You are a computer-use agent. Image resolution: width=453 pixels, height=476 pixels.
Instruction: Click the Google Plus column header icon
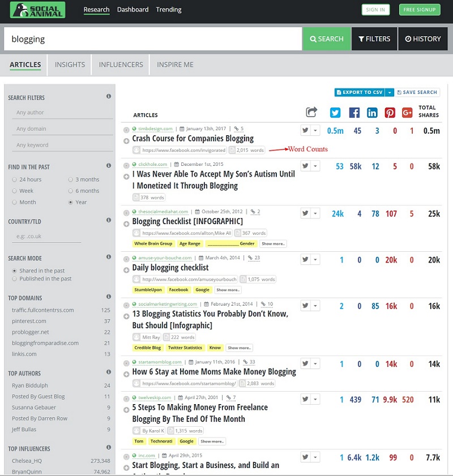point(407,113)
